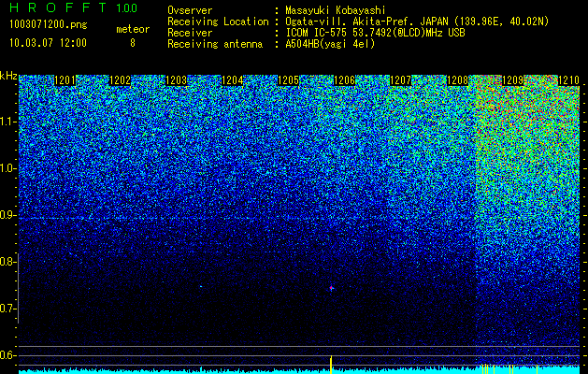Click the 1206 time marker label
Image resolution: width=588 pixels, height=374 pixels.
[344, 80]
